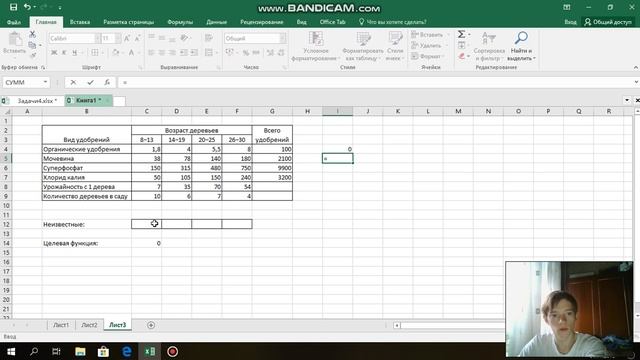Click the Paste (Вставить) clipboard icon
Viewport: 640px width, 360px height.
(15, 39)
